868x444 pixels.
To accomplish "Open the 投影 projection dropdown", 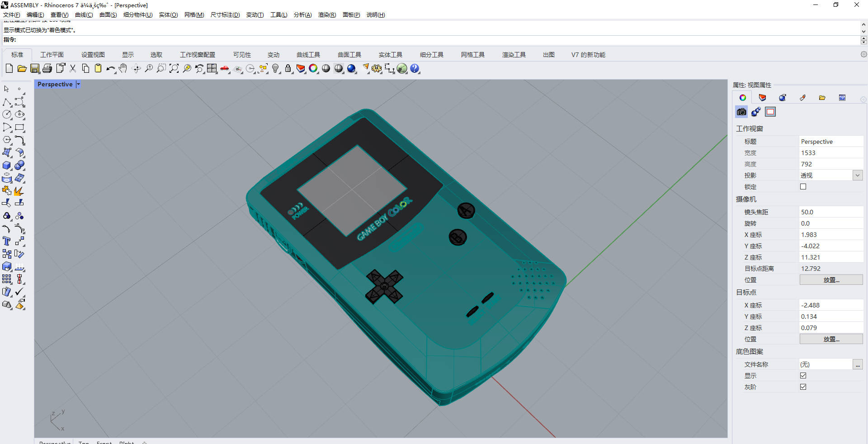I will pyautogui.click(x=858, y=175).
